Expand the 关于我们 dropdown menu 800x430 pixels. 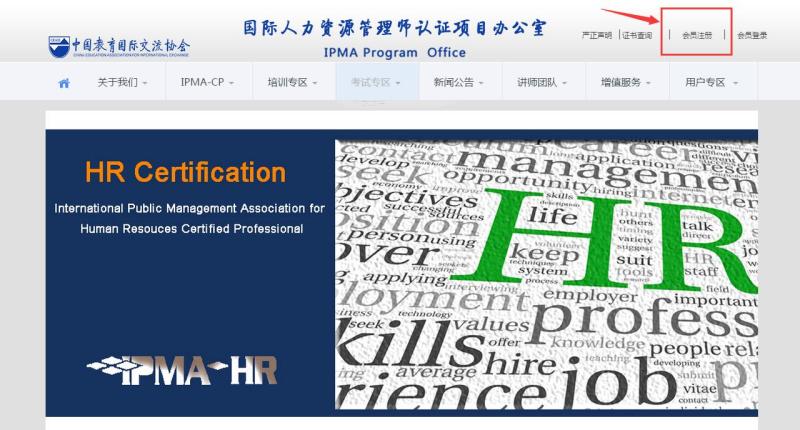coord(122,82)
